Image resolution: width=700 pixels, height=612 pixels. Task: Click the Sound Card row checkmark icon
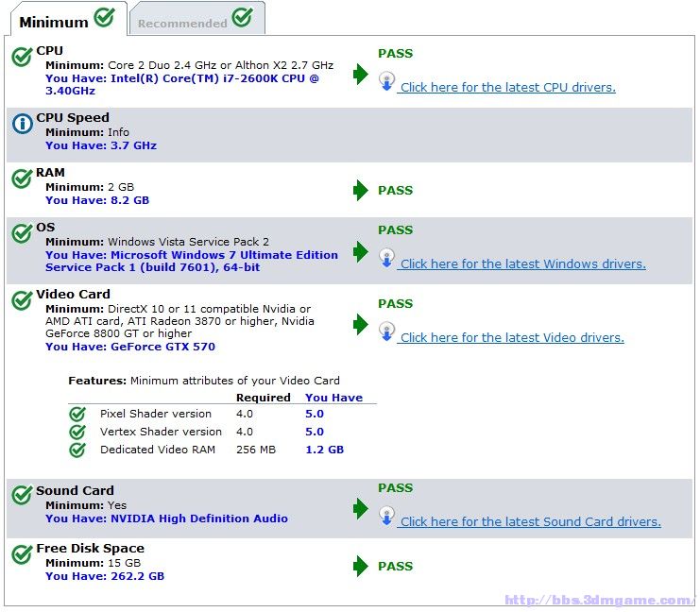pyautogui.click(x=22, y=495)
